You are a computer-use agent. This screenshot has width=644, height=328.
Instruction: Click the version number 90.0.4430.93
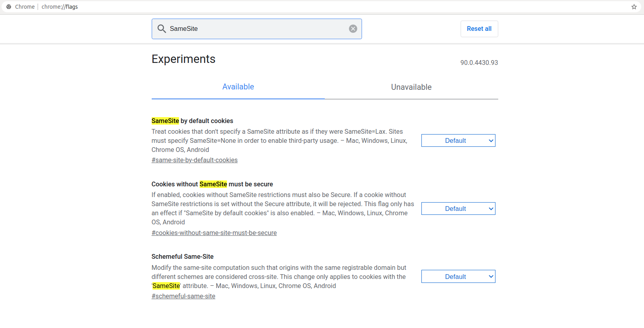pos(479,63)
